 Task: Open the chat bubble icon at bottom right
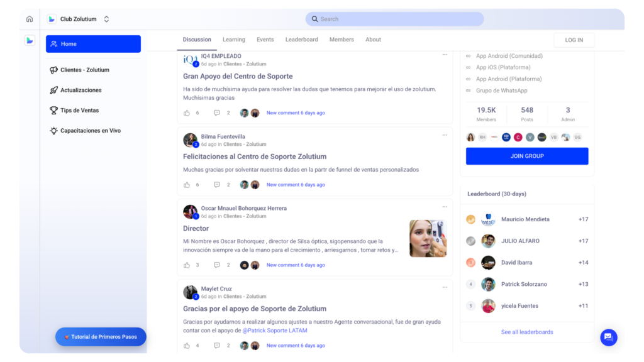point(608,337)
